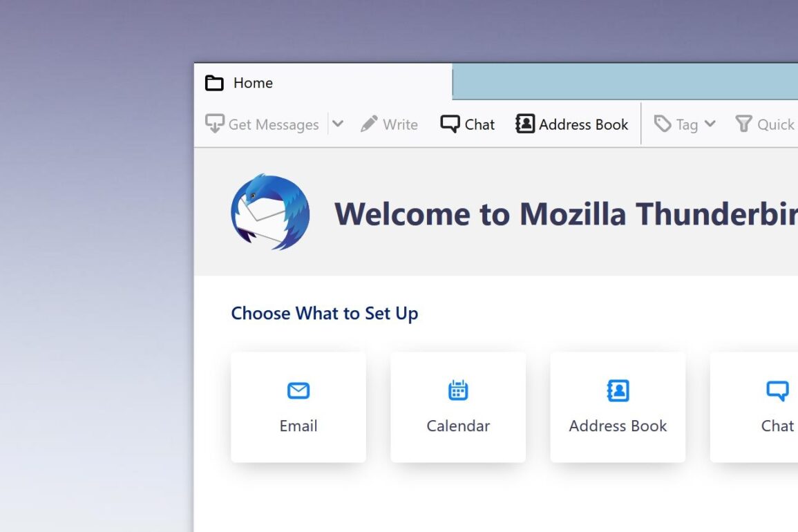Click the Quick Filter funnel icon

pyautogui.click(x=743, y=124)
